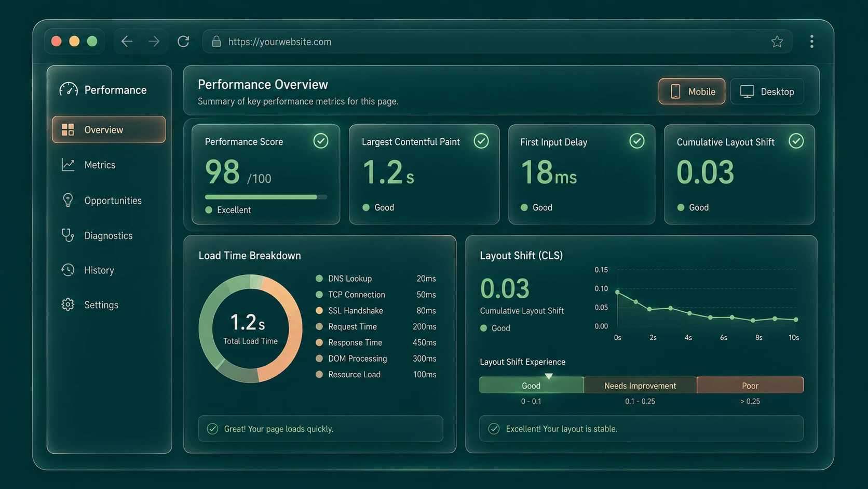Click the Diagnostics stethoscope icon

click(x=68, y=235)
